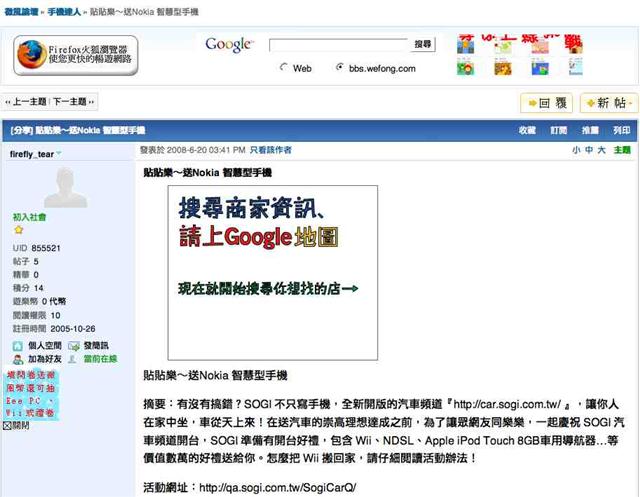Click the Google search text field
The height and width of the screenshot is (497, 640).
pos(338,45)
